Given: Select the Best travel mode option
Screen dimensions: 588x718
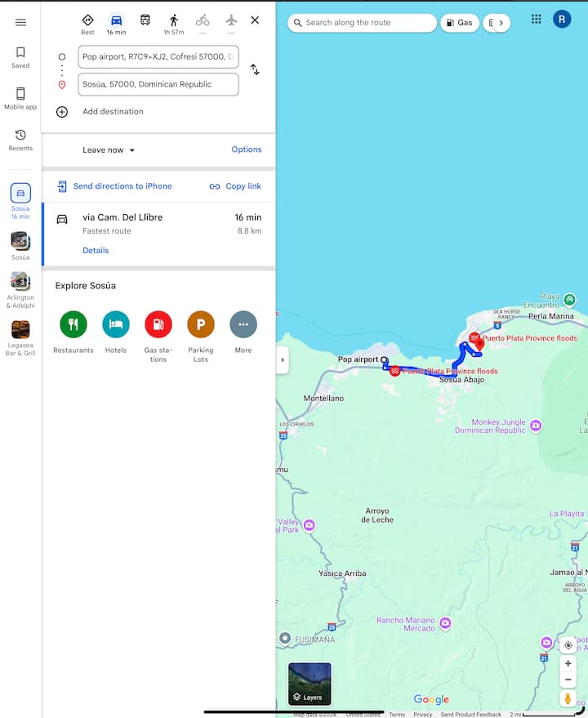Looking at the screenshot, I should pyautogui.click(x=87, y=20).
